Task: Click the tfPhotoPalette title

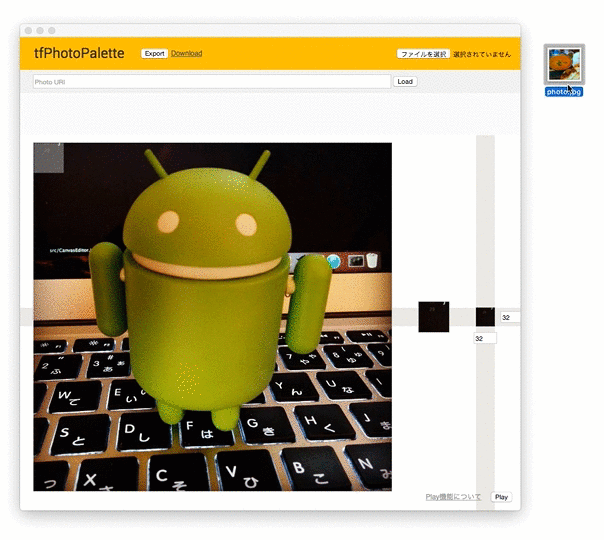Action: (x=79, y=53)
